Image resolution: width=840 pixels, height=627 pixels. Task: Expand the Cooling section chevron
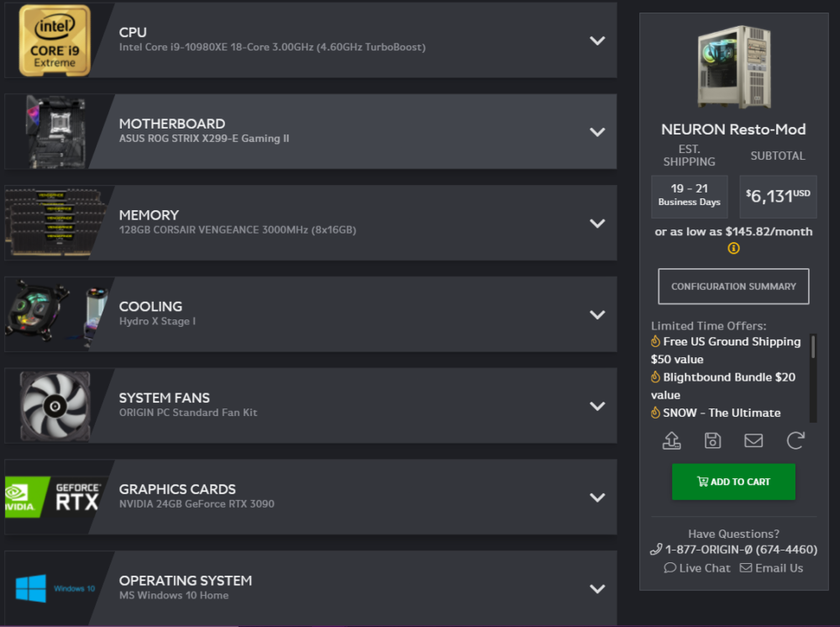(596, 314)
